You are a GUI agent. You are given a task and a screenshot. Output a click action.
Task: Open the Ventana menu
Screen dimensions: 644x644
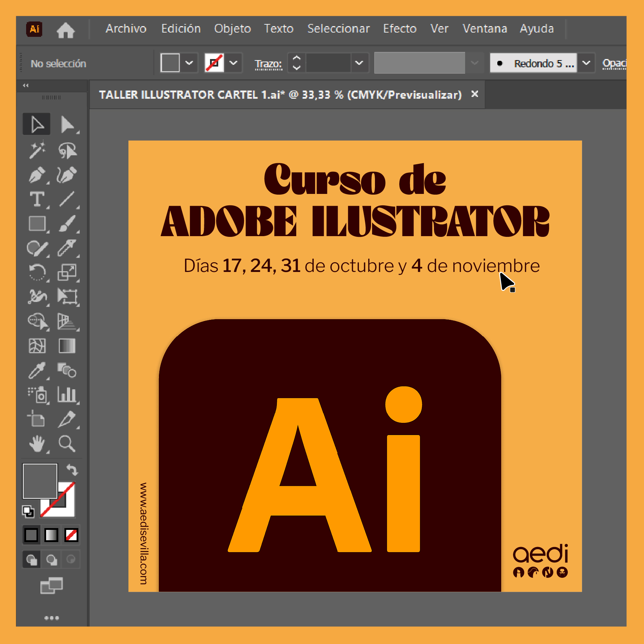pos(485,29)
